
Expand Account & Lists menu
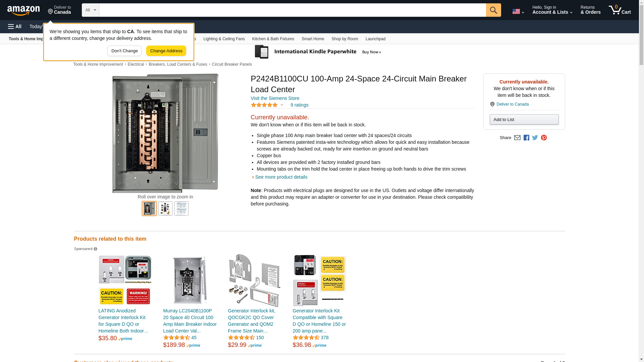(x=552, y=10)
